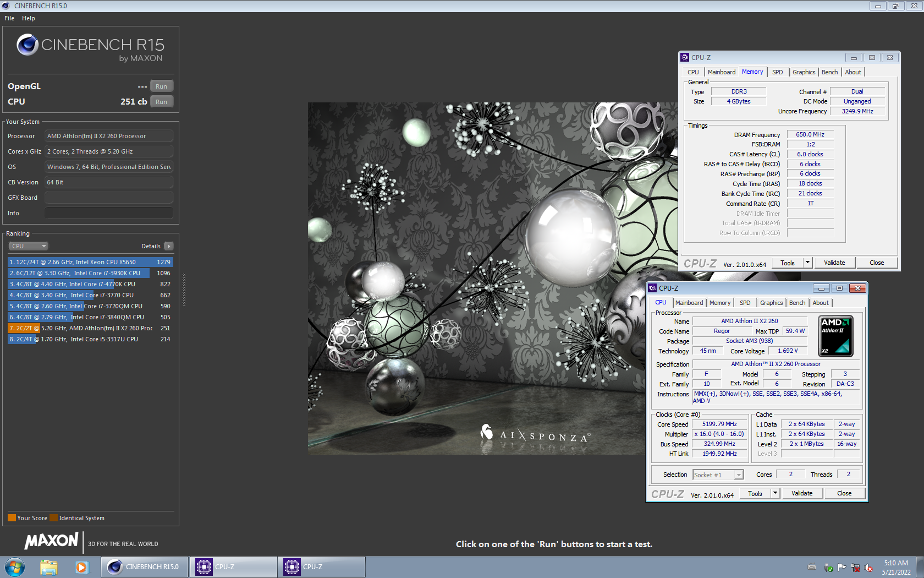
Task: Click the Identical System legend swatch
Action: 53,518
